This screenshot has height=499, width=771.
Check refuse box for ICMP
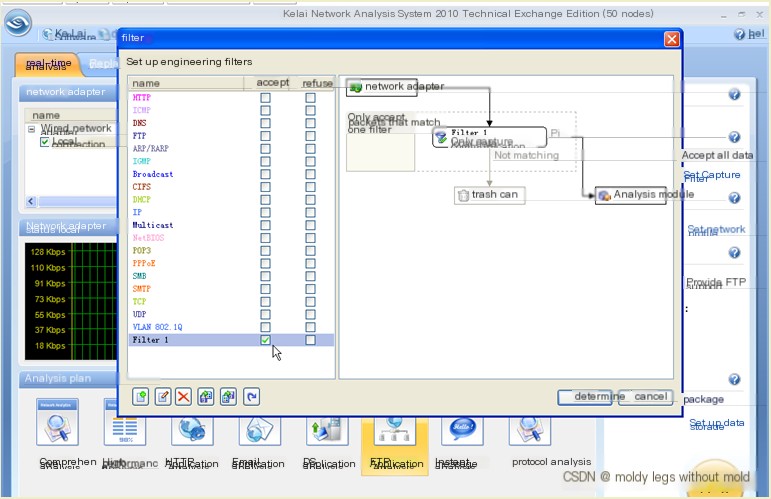pyautogui.click(x=310, y=111)
